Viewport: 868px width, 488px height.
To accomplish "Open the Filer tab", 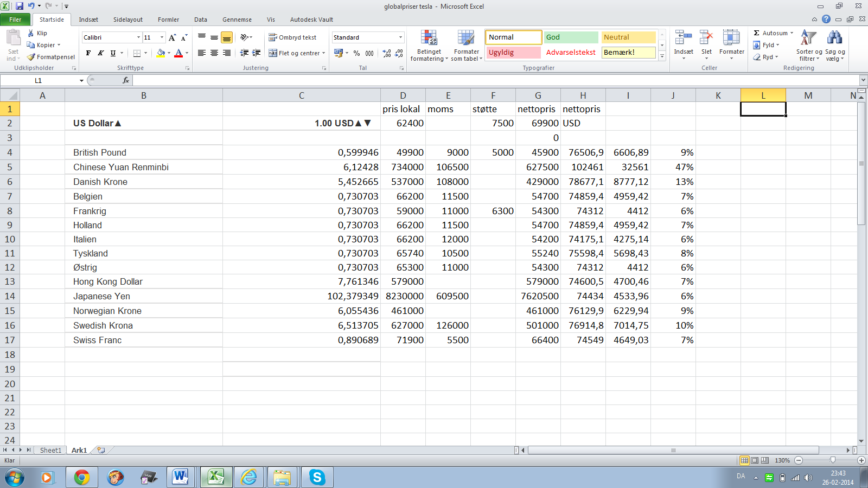I will [15, 20].
